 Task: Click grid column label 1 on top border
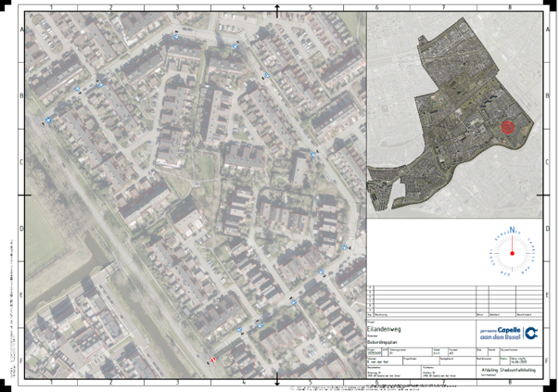click(50, 7)
